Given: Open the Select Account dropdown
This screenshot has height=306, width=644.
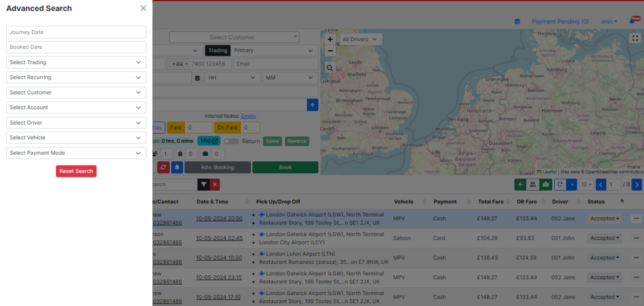Looking at the screenshot, I should (x=76, y=107).
